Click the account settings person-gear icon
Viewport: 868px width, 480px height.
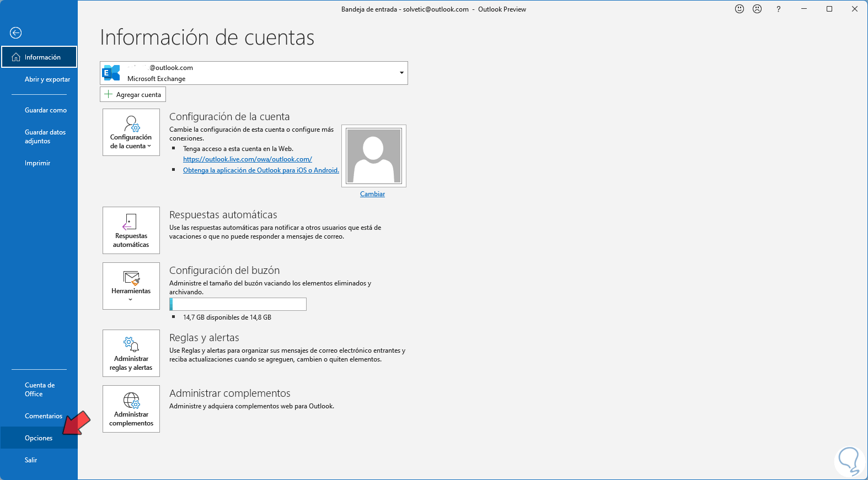pos(132,123)
